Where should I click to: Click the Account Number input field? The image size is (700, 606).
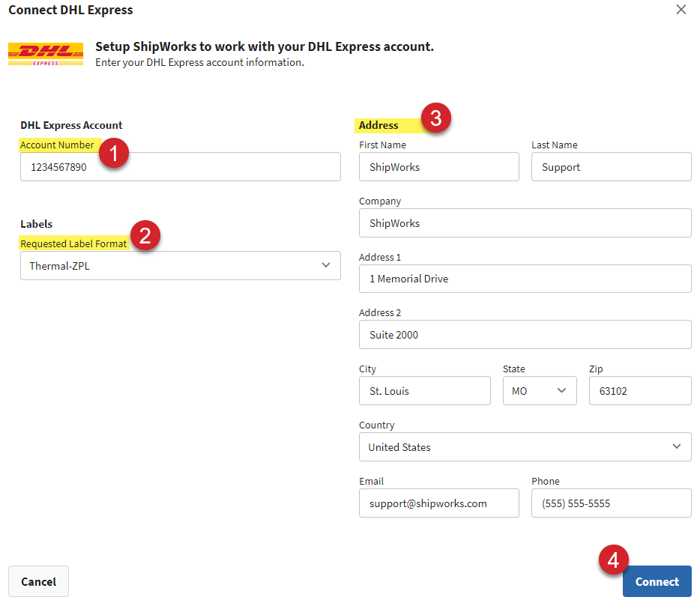pyautogui.click(x=181, y=167)
